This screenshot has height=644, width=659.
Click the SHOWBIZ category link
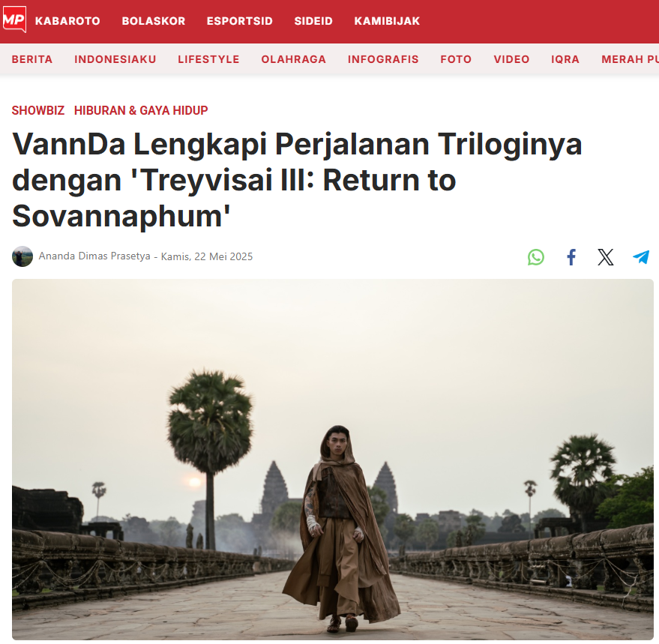(38, 110)
